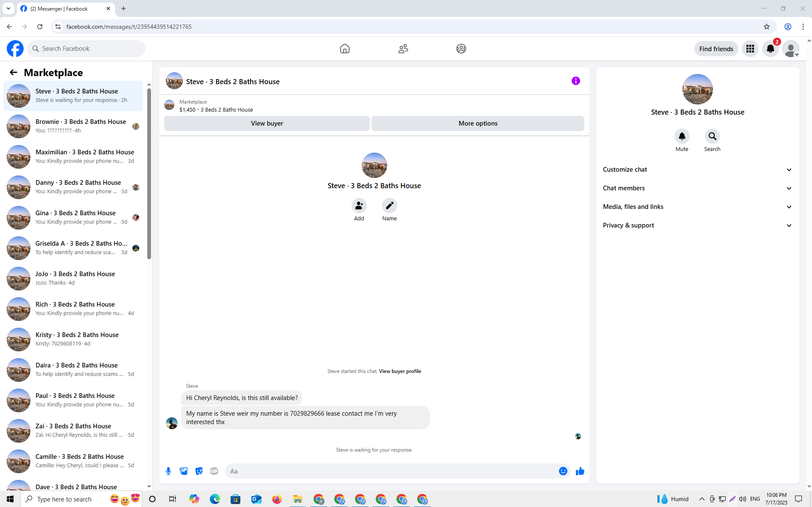Expand the Chat members section
The width and height of the screenshot is (812, 507).
coord(697,188)
